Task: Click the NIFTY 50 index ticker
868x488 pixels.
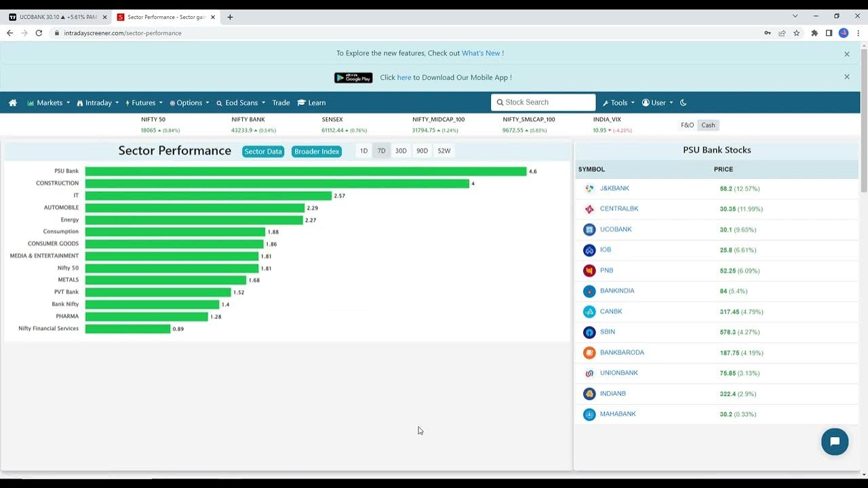Action: [160, 125]
